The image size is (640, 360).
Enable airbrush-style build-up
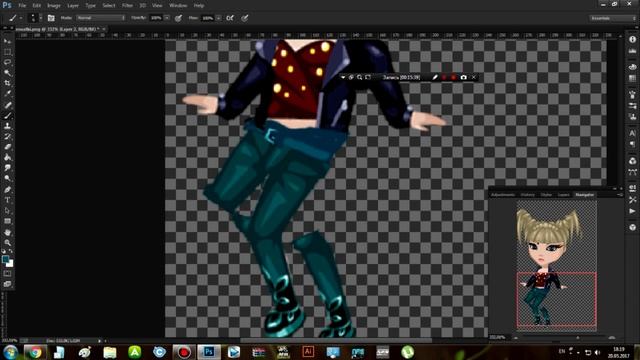230,18
